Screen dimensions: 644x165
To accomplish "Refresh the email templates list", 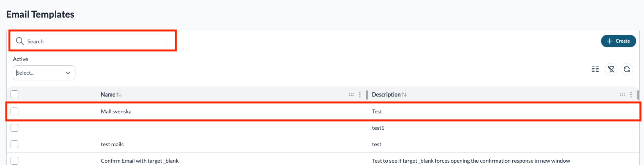I will tap(627, 69).
